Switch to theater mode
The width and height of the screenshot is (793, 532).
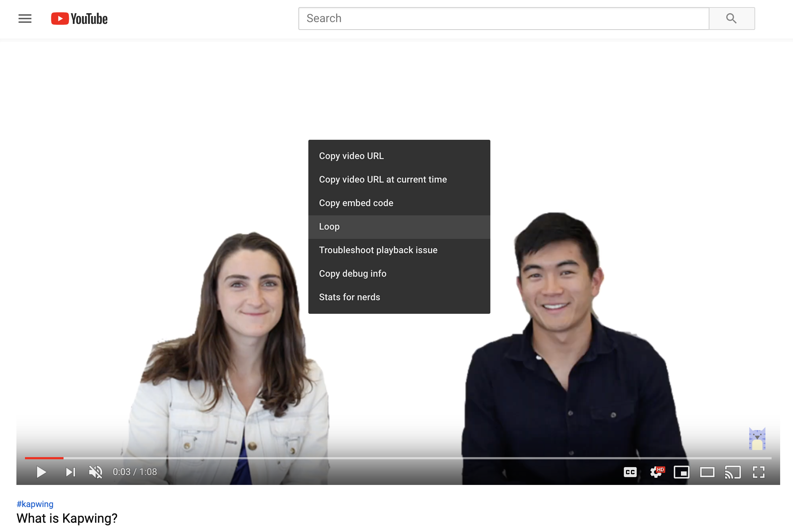click(707, 472)
